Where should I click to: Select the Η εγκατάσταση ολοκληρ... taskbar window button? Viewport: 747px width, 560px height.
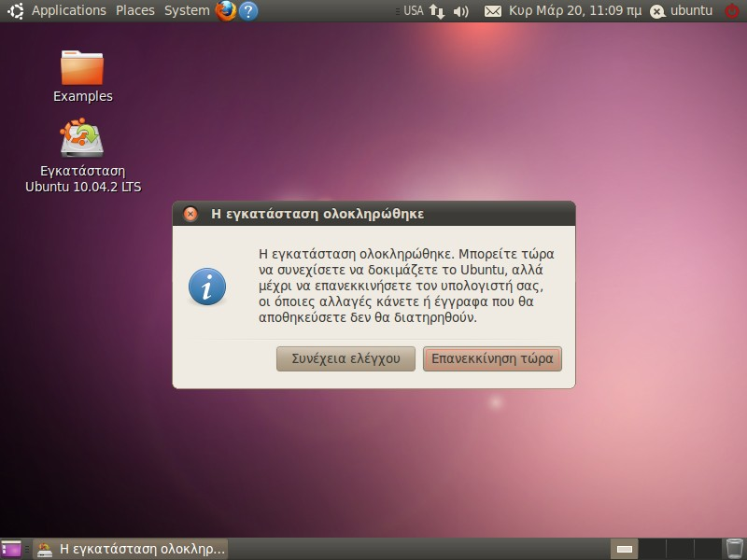131,549
